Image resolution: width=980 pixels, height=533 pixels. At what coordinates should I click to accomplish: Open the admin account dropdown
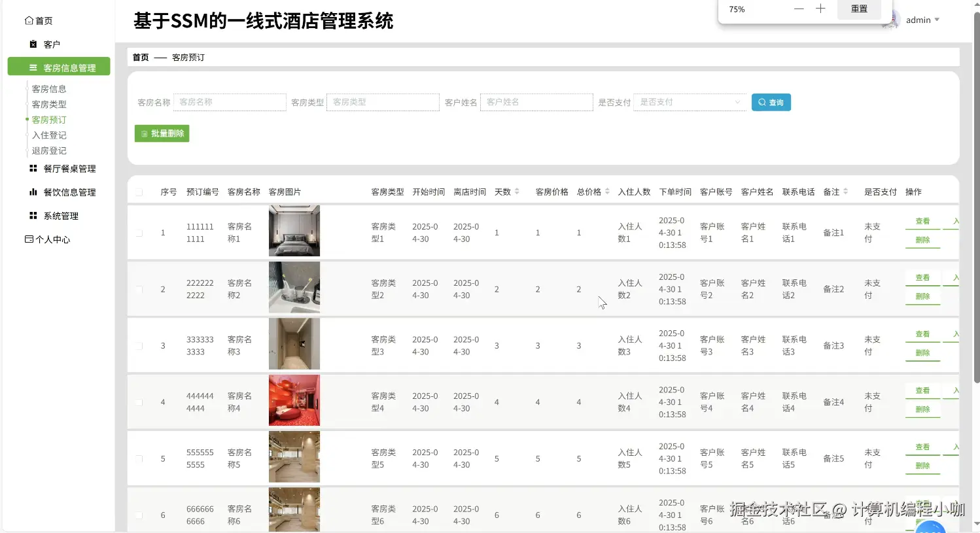(x=922, y=20)
